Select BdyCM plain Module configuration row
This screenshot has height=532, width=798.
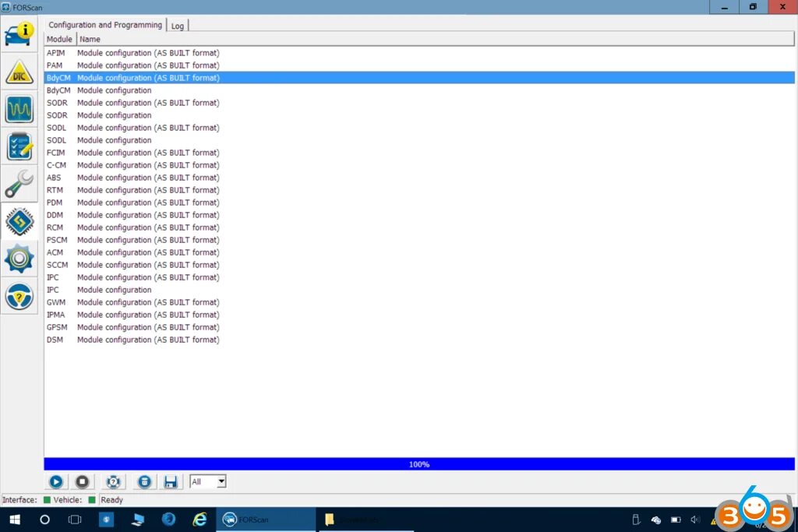tap(419, 90)
